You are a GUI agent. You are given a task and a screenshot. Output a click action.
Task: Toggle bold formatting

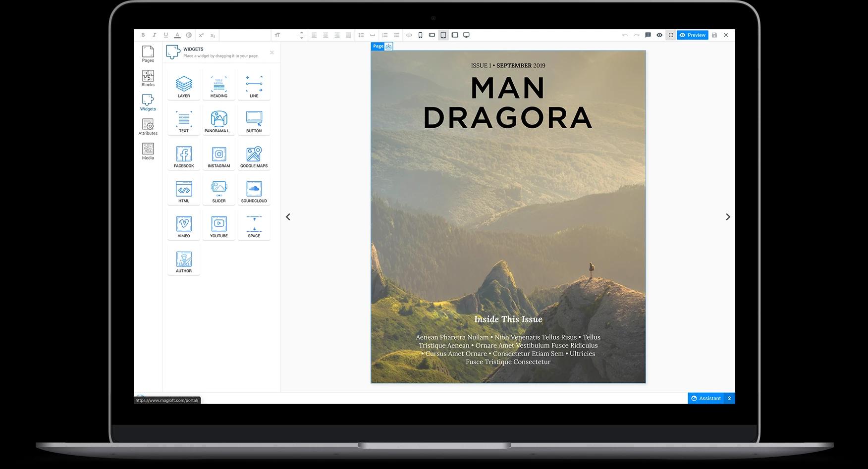[x=143, y=35]
